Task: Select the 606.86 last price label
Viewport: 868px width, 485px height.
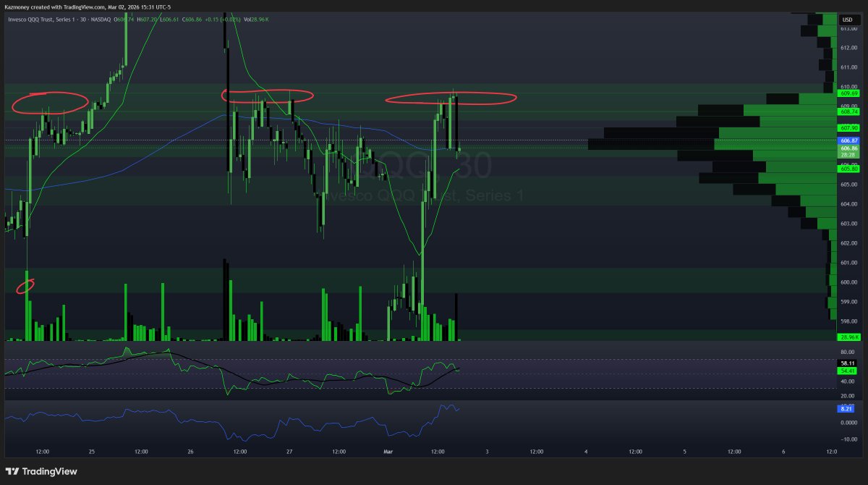Action: coord(849,148)
